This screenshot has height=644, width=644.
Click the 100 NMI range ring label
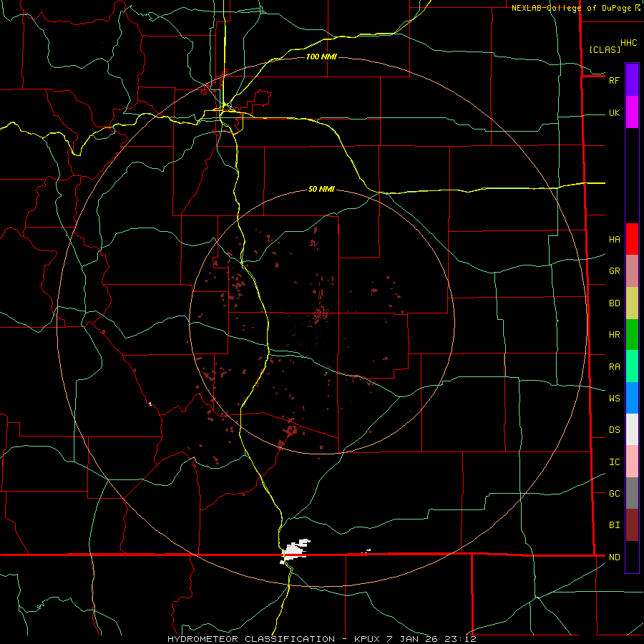(321, 57)
